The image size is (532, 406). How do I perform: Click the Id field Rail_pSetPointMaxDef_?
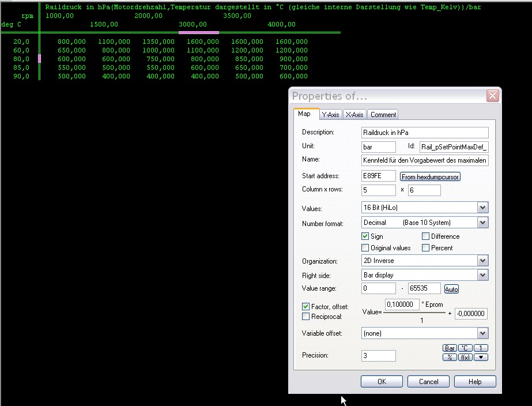(x=454, y=147)
